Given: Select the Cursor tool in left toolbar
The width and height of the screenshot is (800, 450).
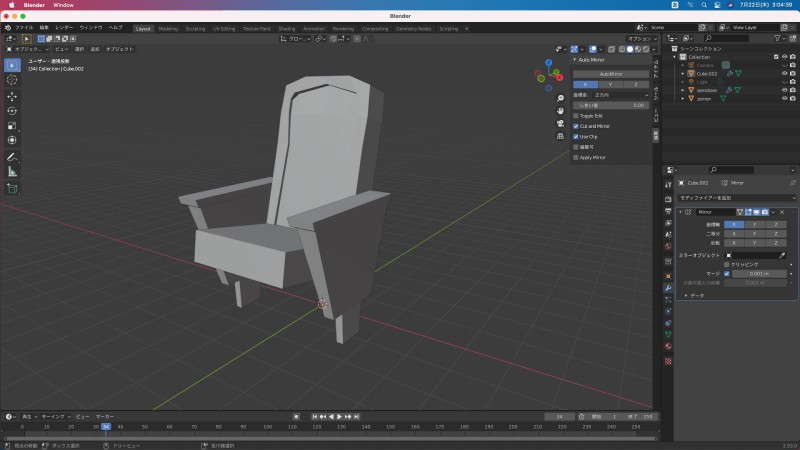Looking at the screenshot, I should [12, 79].
